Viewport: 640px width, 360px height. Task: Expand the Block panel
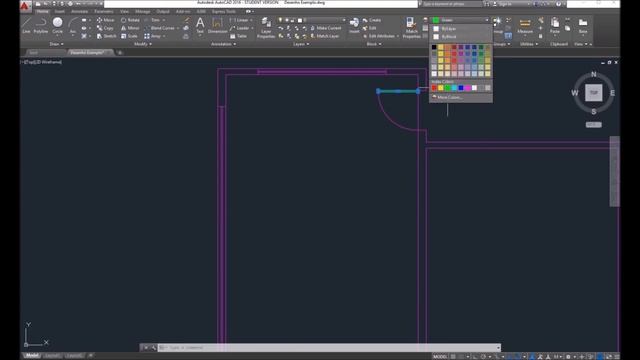click(373, 44)
